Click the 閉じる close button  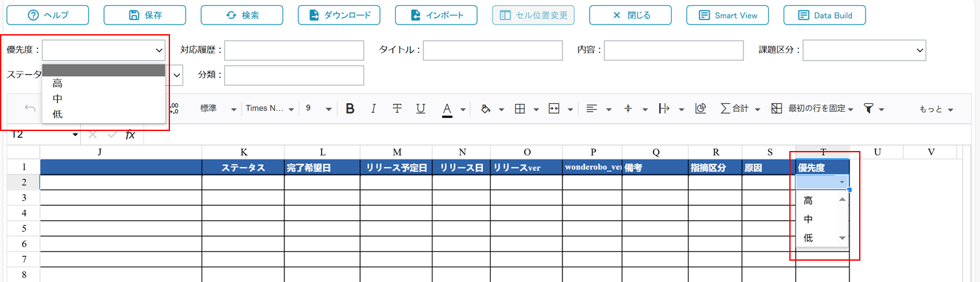coord(630,15)
